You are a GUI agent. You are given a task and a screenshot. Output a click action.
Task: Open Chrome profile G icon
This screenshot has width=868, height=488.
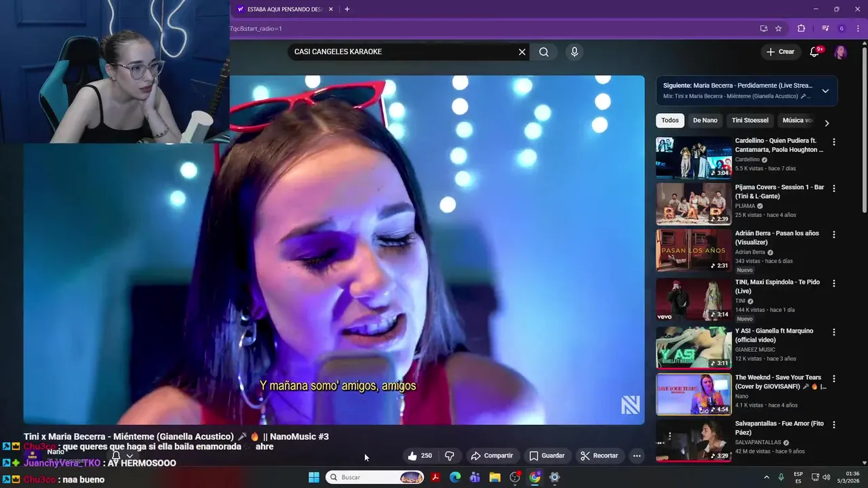(x=842, y=28)
